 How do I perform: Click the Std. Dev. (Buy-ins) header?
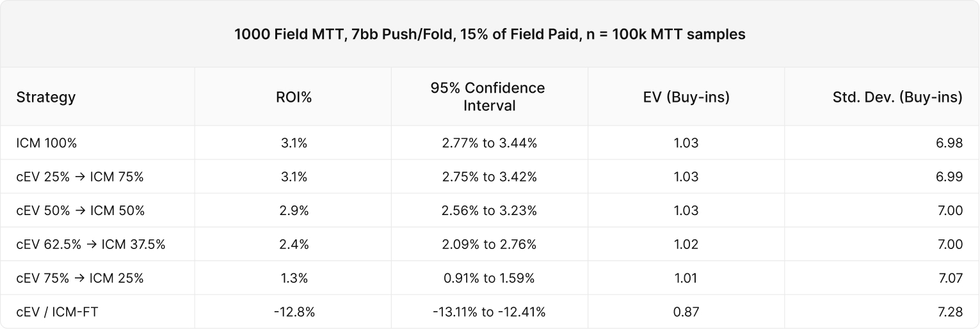click(897, 97)
